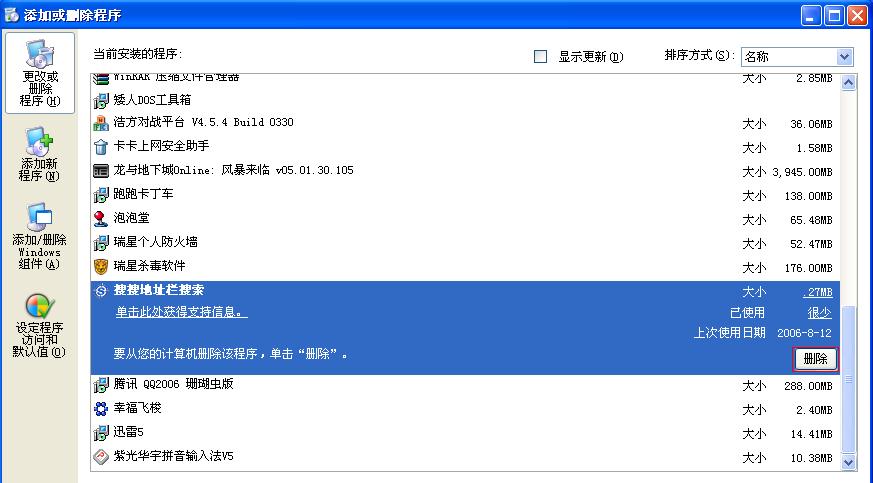
Task: Minimize the 添加或删除程序 window
Action: pyautogui.click(x=811, y=15)
